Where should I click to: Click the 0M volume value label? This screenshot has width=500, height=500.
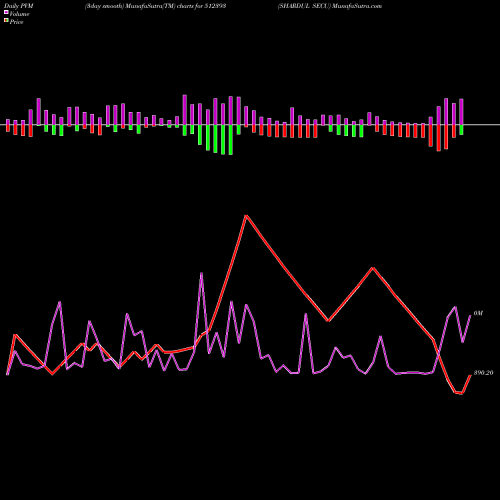pyautogui.click(x=478, y=313)
